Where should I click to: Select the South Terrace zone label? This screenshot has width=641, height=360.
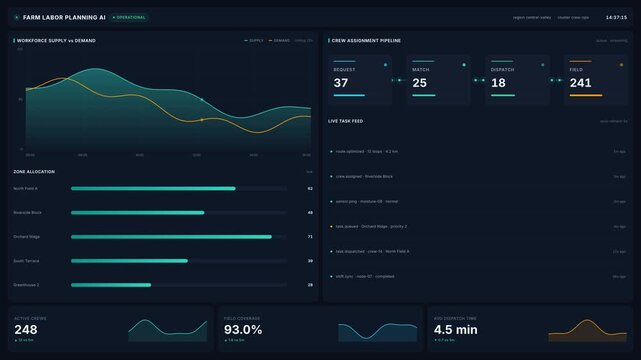point(26,261)
